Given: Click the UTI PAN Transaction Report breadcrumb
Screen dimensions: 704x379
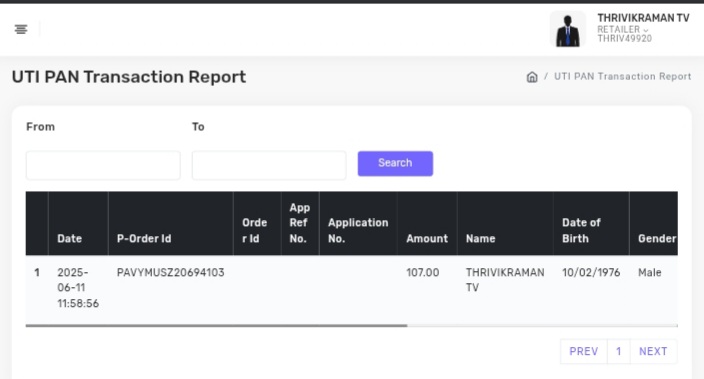Looking at the screenshot, I should point(622,76).
